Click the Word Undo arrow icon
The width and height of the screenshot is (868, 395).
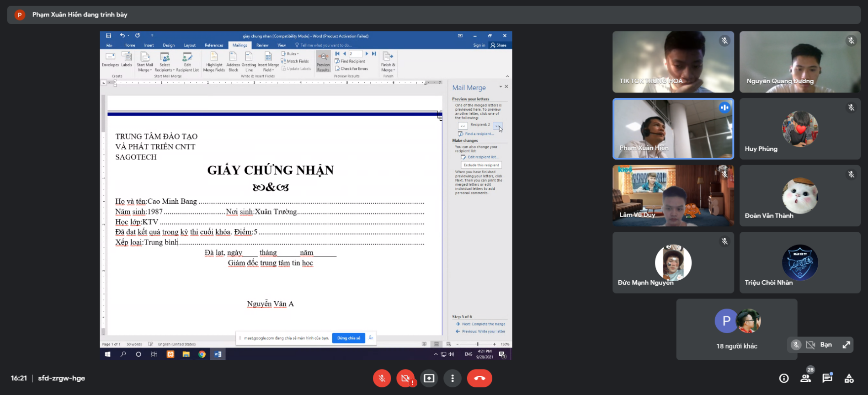[122, 36]
